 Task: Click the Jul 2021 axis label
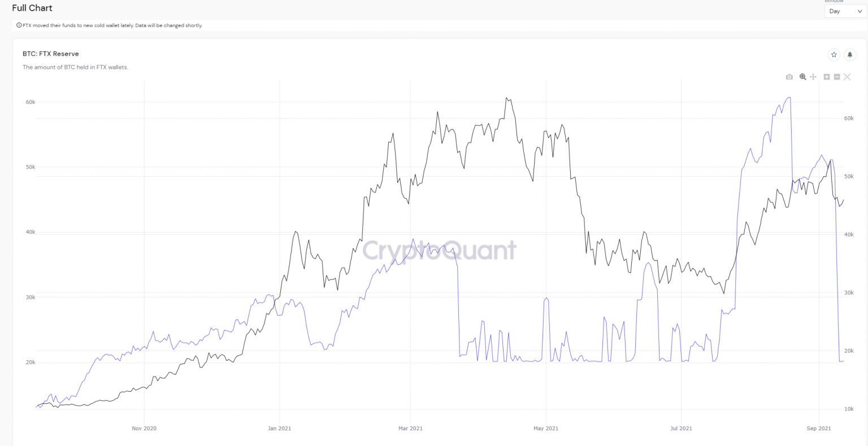point(681,428)
